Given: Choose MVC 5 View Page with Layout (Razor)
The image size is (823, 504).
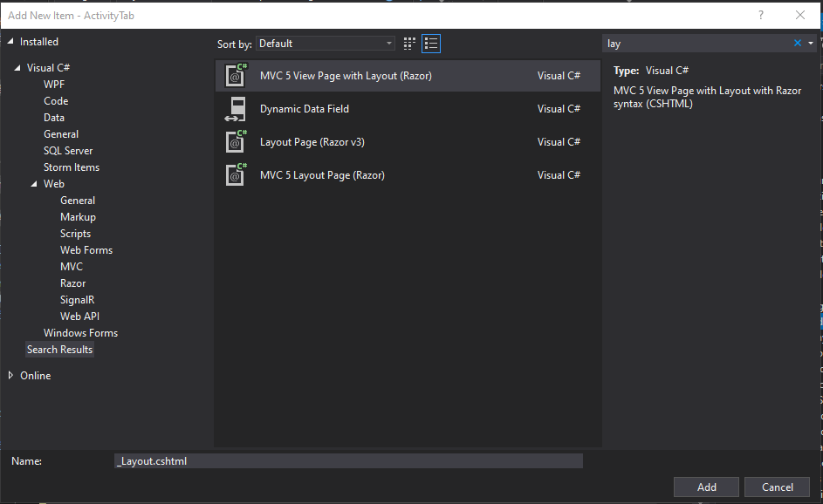Looking at the screenshot, I should point(408,76).
